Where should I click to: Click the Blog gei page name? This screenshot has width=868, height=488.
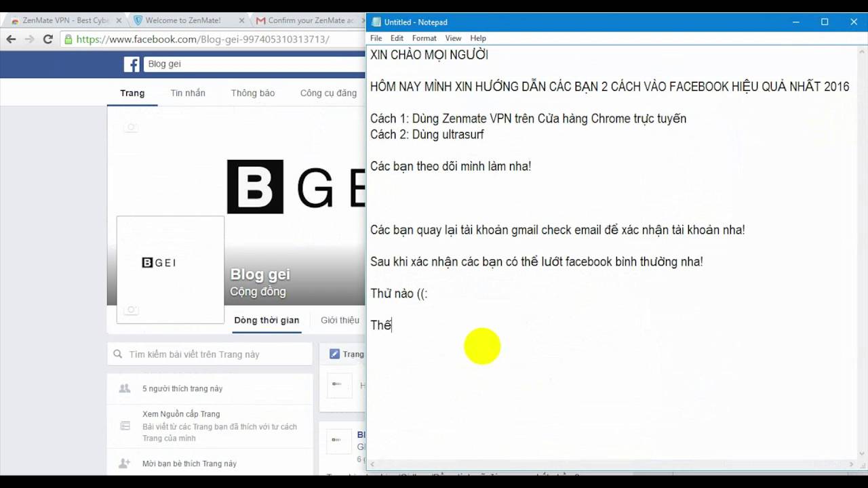coord(260,274)
